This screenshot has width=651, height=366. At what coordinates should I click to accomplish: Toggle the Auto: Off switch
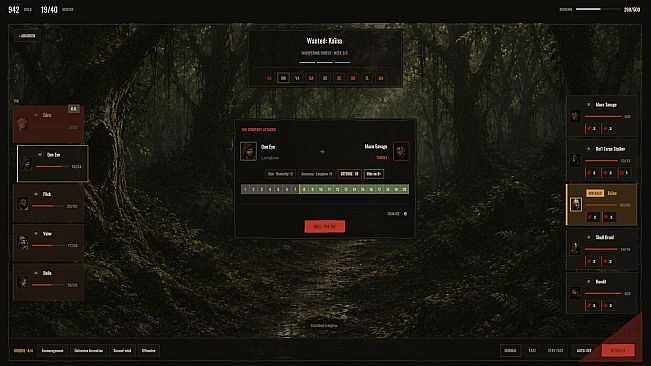(584, 351)
